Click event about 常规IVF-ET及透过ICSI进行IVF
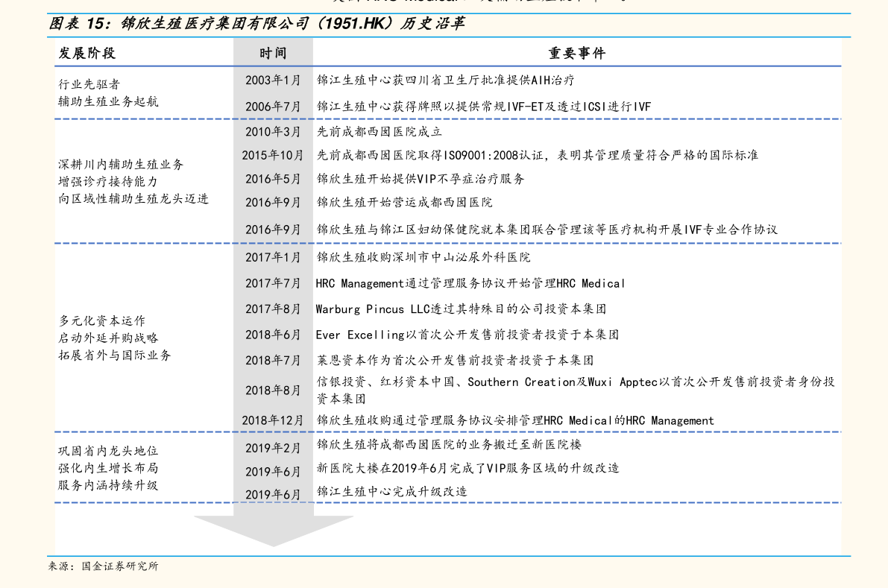Image resolution: width=888 pixels, height=588 pixels. pyautogui.click(x=484, y=107)
